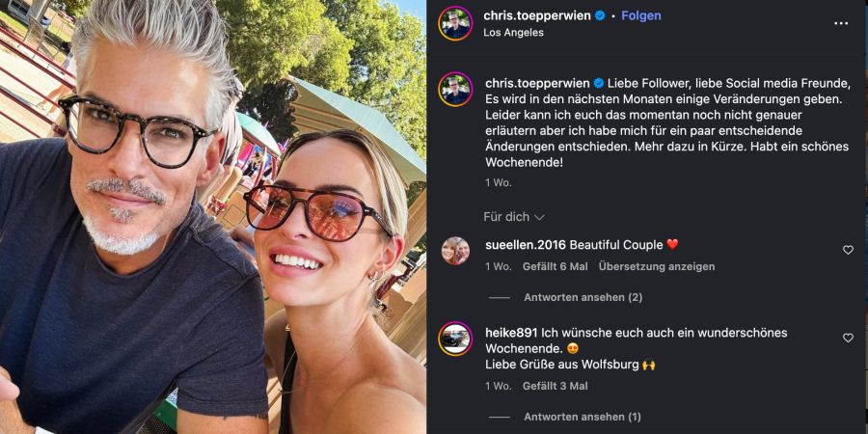The width and height of the screenshot is (868, 434).
Task: Click the selfie photo of the post
Action: point(213,217)
